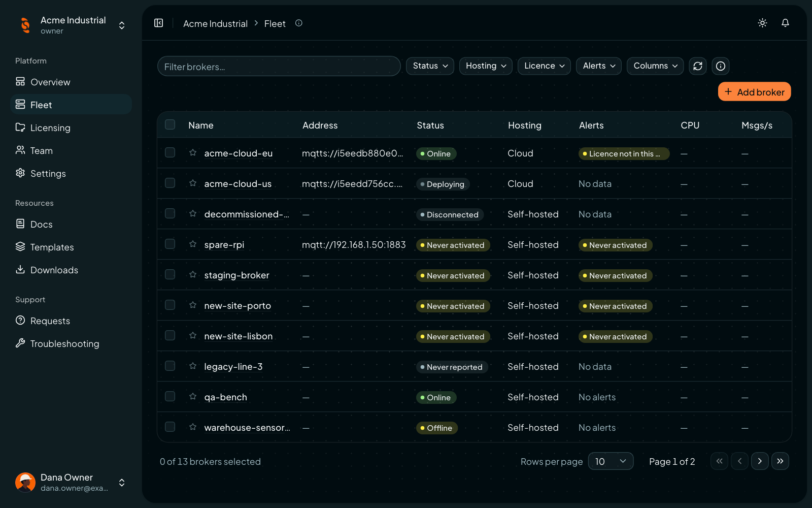This screenshot has height=508, width=812.
Task: Click Acme Industrial breadcrumb
Action: [x=215, y=23]
